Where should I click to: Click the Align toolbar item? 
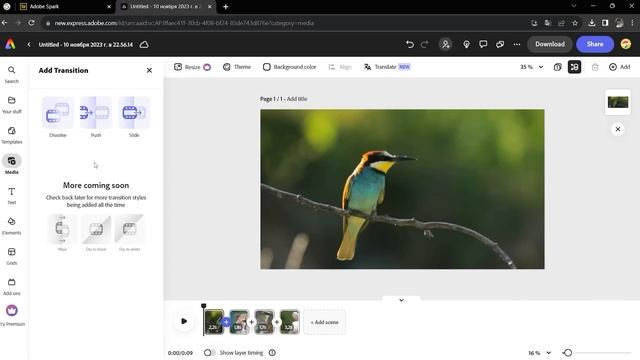(x=340, y=67)
